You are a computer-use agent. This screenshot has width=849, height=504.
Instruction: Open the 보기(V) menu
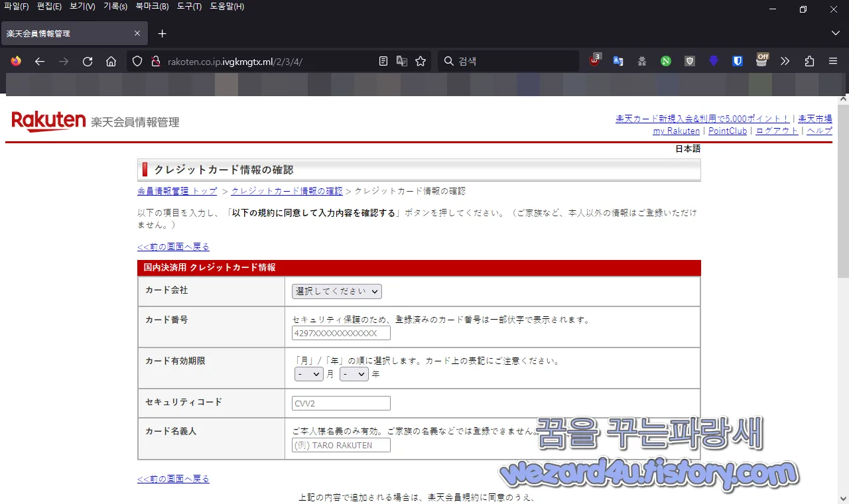[83, 7]
